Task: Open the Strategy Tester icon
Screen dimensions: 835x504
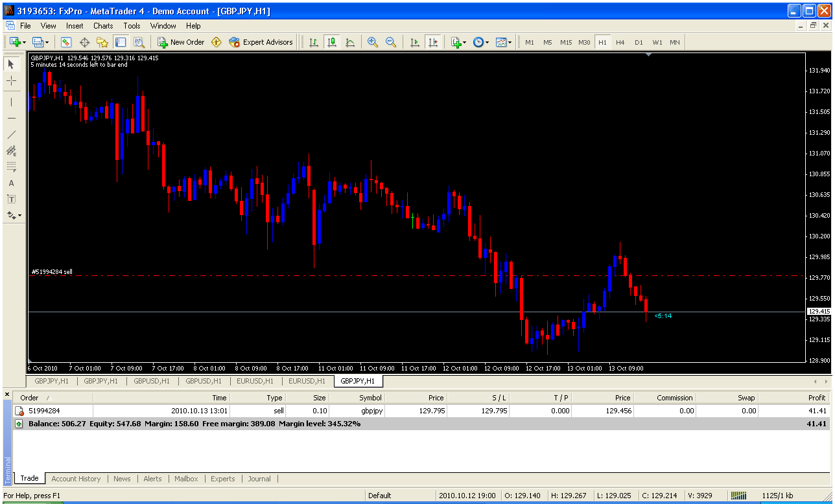Action: point(139,42)
